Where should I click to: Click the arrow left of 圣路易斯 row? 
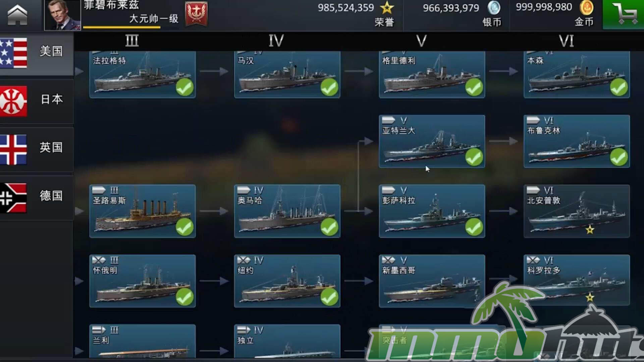(x=79, y=211)
